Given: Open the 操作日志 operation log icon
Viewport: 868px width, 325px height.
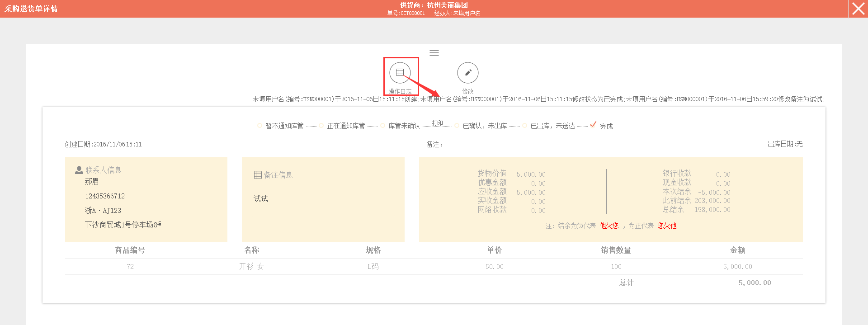Looking at the screenshot, I should click(x=400, y=73).
